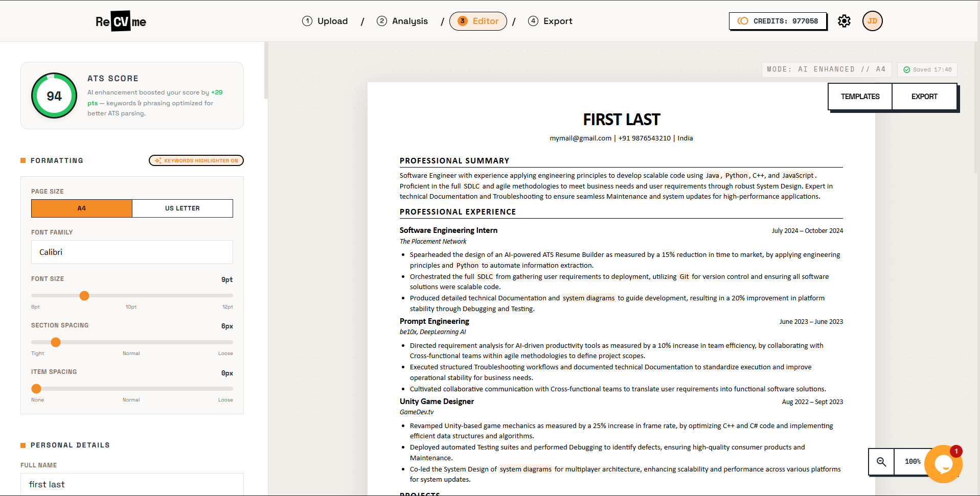Click the Unity Game Designer title

(x=437, y=401)
